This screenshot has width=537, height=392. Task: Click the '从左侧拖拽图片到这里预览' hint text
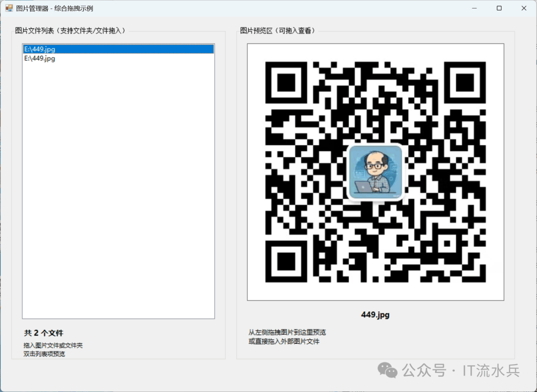[287, 332]
